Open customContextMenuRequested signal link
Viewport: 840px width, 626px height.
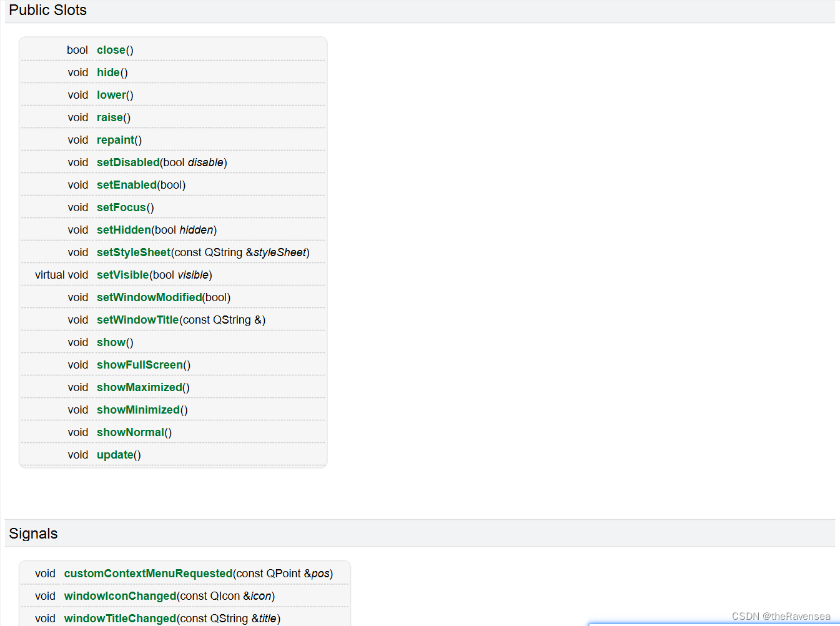coord(148,574)
